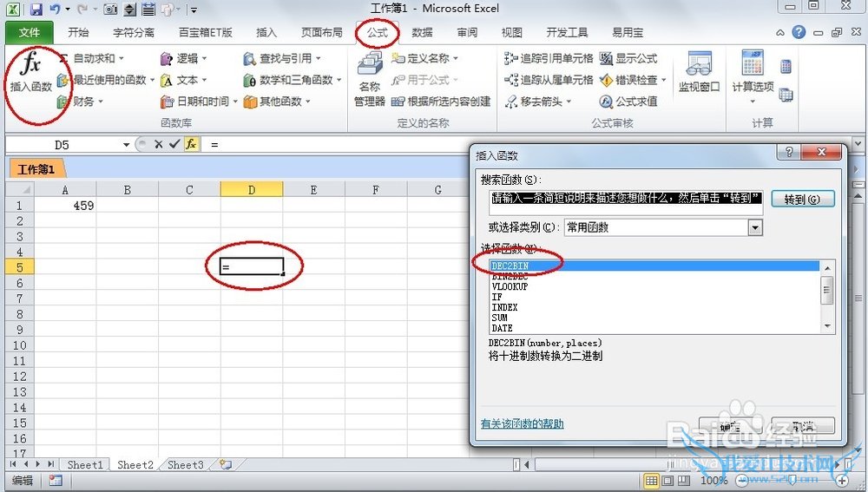
Task: Cancel formula entry with the X button
Action: coord(158,144)
